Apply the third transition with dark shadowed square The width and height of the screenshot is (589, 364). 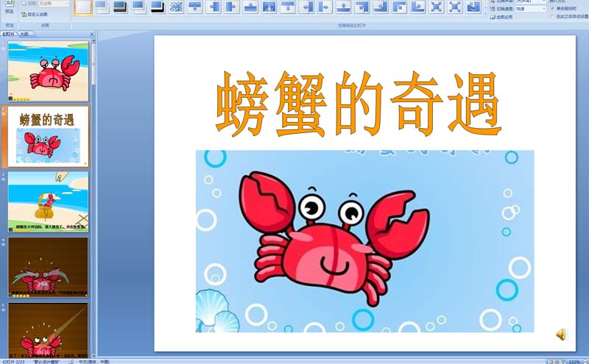(x=120, y=7)
